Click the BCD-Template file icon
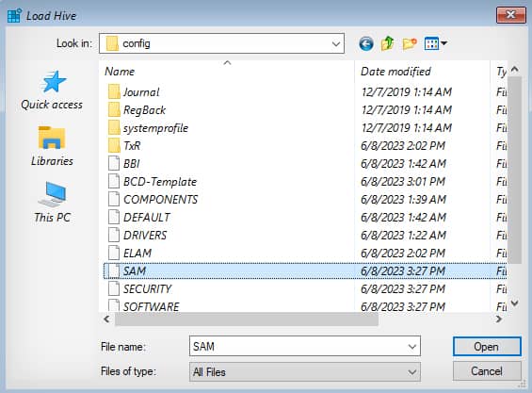The width and height of the screenshot is (532, 393). coord(114,182)
